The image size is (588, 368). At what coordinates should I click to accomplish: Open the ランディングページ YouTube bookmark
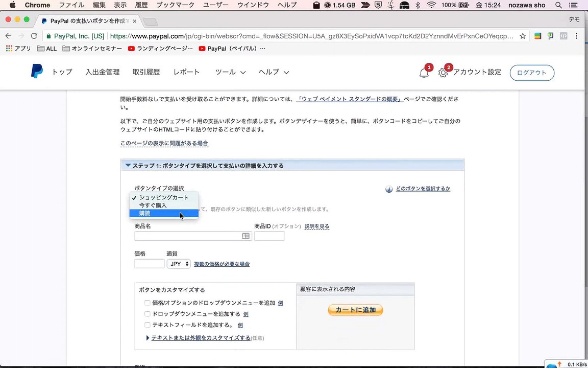160,49
